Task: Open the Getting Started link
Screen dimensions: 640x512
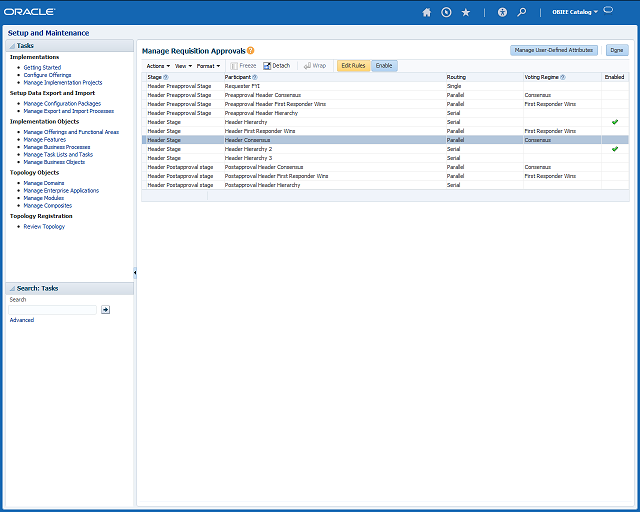Action: click(x=42, y=68)
